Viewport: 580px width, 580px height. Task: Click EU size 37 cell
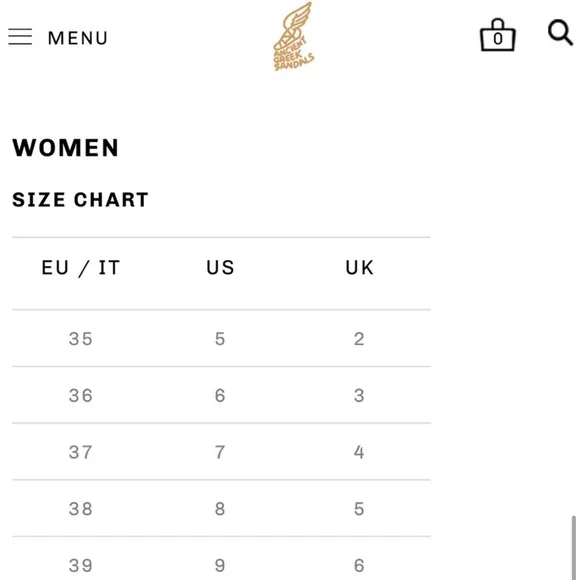[x=80, y=452]
